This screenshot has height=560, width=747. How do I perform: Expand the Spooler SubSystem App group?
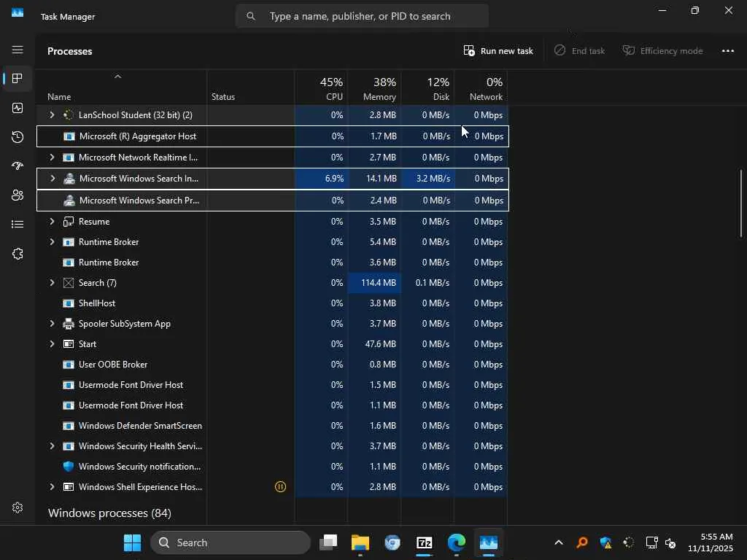point(52,324)
